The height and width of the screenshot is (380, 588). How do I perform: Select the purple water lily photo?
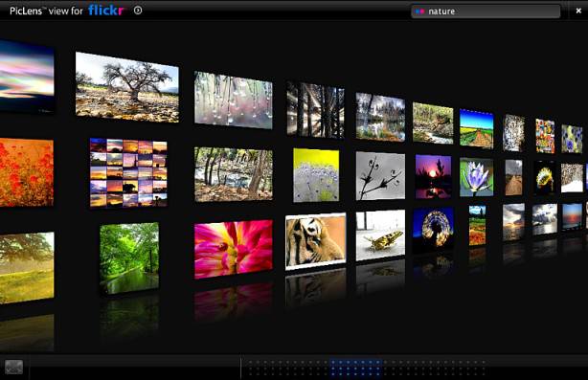click(476, 177)
